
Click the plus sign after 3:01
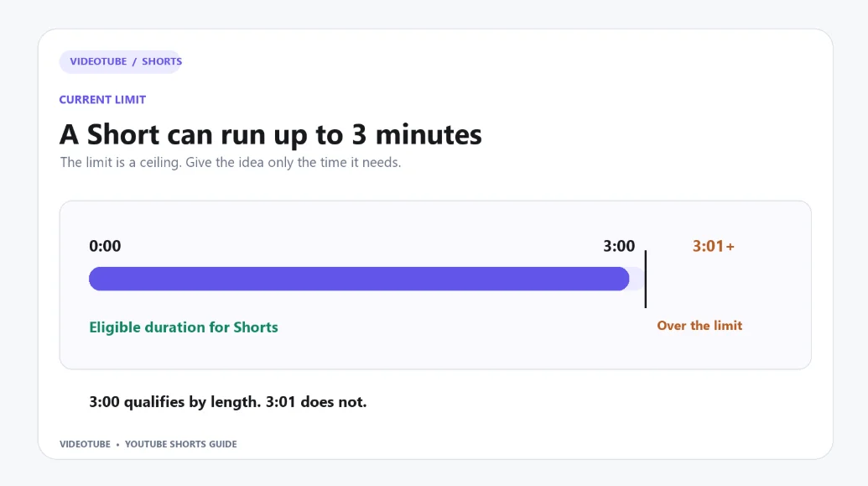[730, 247]
